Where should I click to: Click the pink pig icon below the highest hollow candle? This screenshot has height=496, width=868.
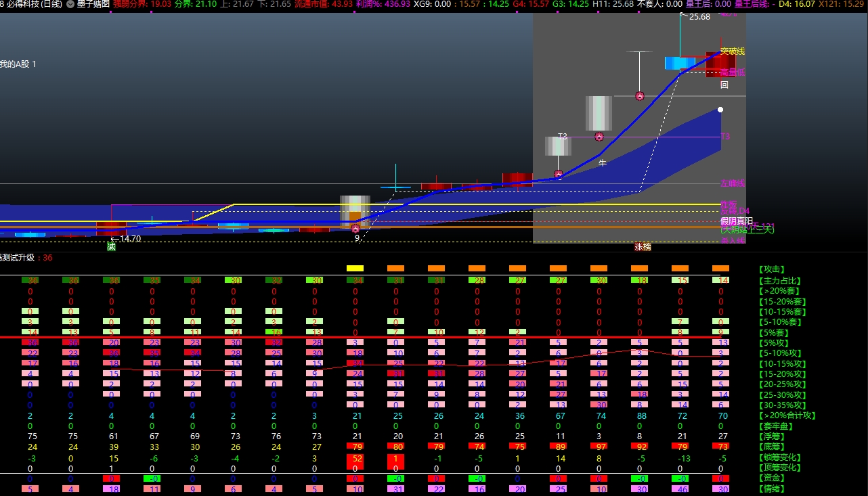pos(639,96)
